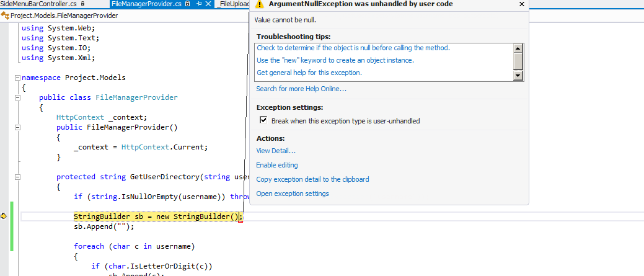Collapse the namespace Project.Models block
644x276 pixels.
[x=17, y=78]
